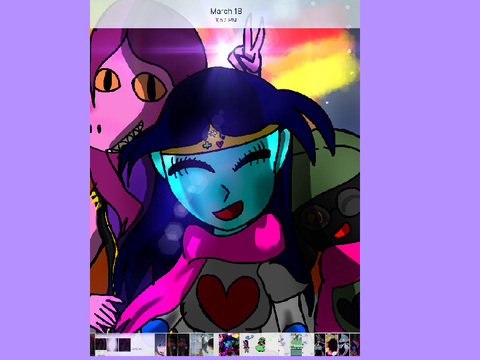Tap the "March 18" date header

[x=226, y=11]
